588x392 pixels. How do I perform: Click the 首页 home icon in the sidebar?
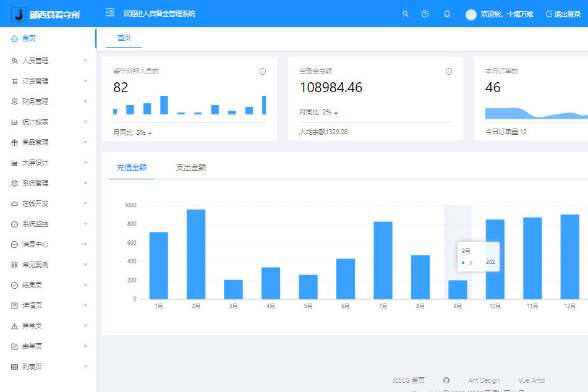tap(14, 38)
